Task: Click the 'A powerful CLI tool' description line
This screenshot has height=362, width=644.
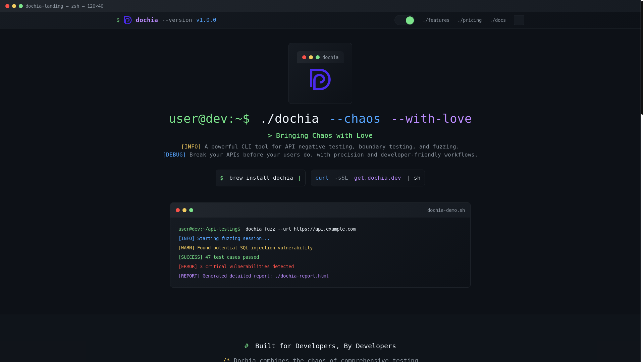Action: point(332,147)
